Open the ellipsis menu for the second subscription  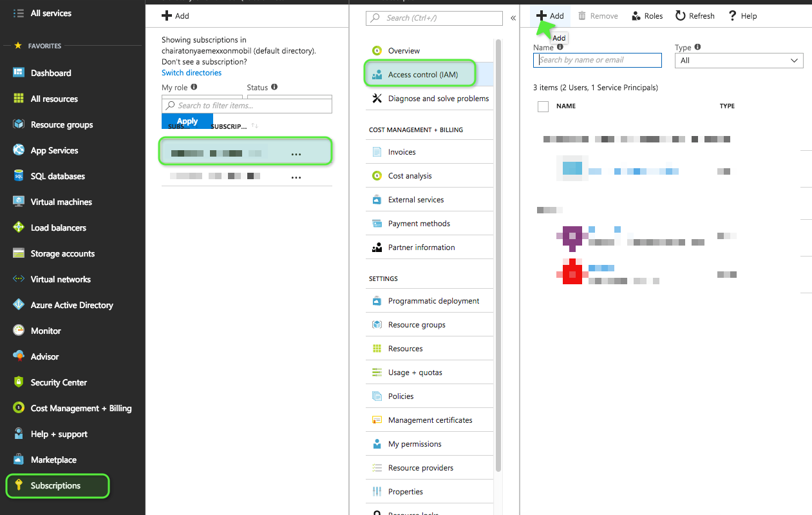(x=296, y=177)
